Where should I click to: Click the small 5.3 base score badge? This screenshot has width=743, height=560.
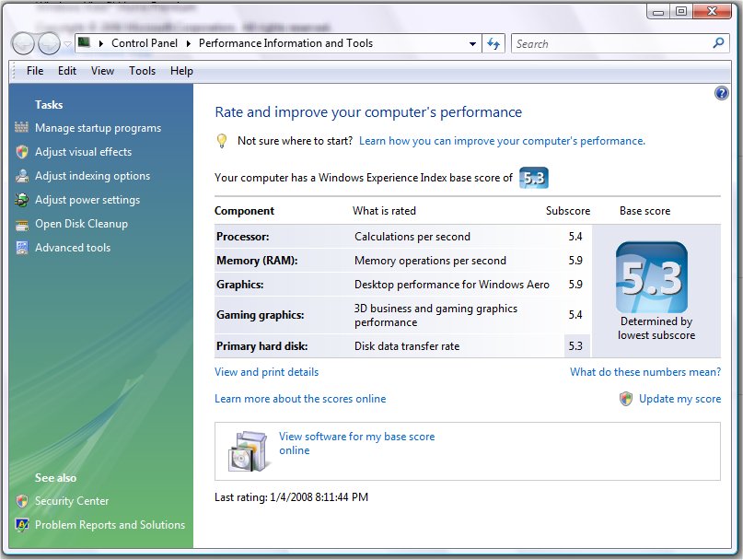(534, 178)
